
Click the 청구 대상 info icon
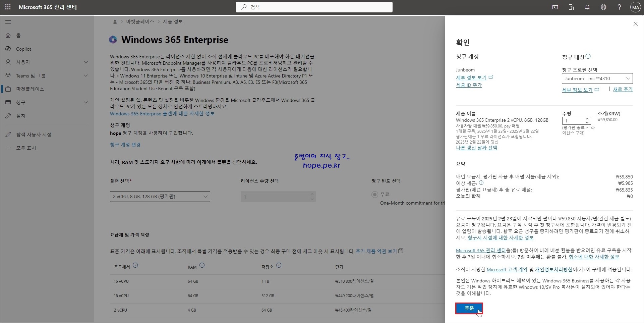point(588,56)
